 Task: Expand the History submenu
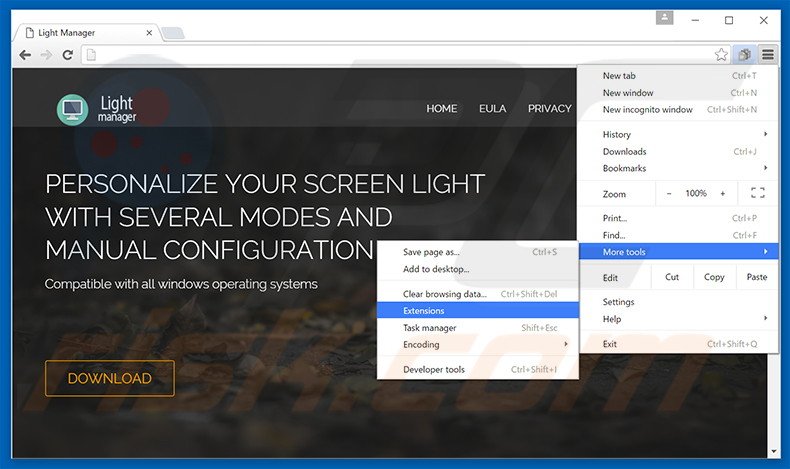point(678,135)
